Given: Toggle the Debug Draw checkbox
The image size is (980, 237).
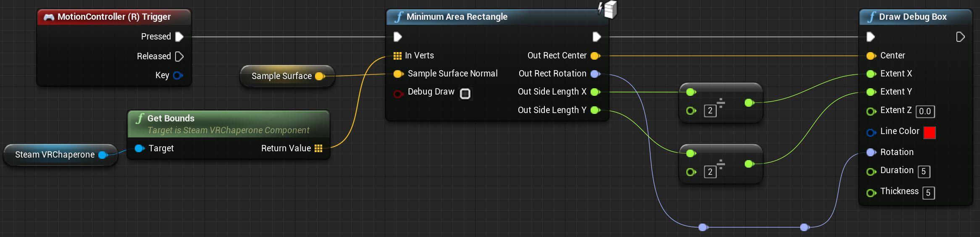Looking at the screenshot, I should click(465, 93).
